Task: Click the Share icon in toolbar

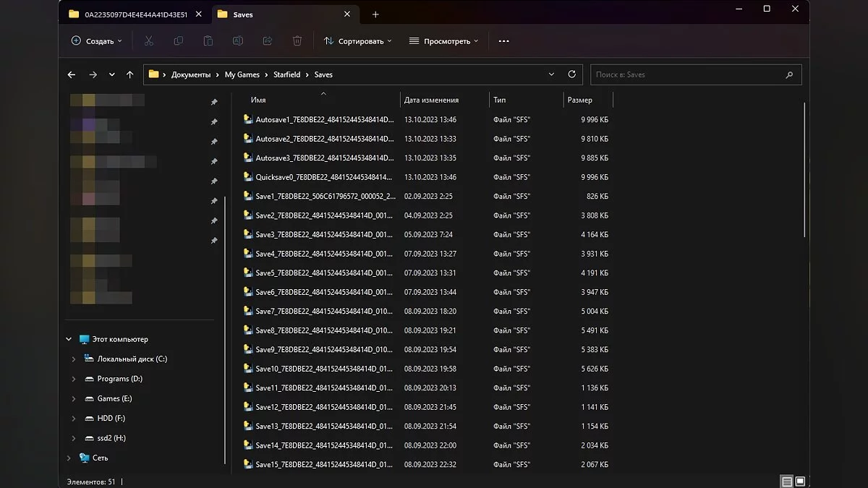Action: click(268, 41)
